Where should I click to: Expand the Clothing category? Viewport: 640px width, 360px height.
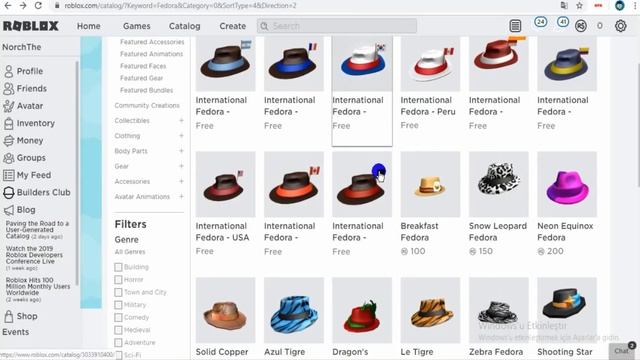(181, 136)
